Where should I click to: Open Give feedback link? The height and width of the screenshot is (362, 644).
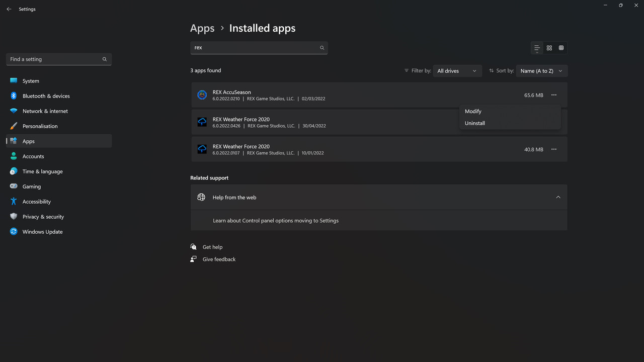tap(219, 259)
